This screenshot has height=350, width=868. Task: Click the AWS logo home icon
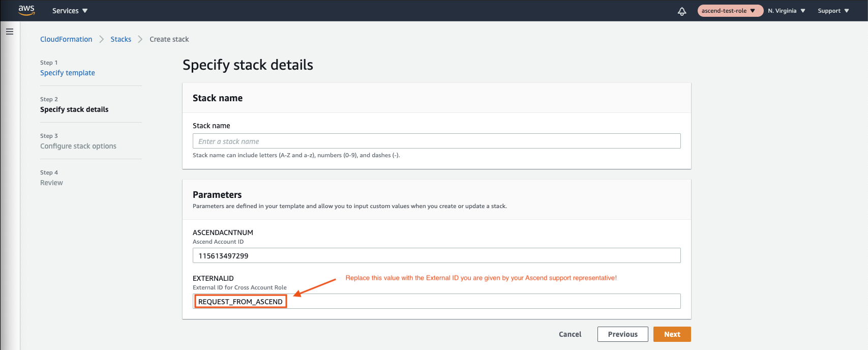[26, 10]
